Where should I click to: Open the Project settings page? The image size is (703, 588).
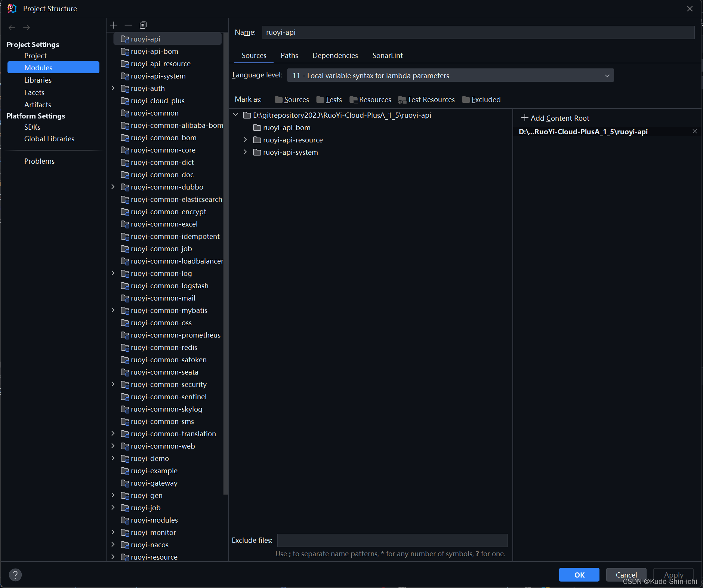(x=36, y=56)
